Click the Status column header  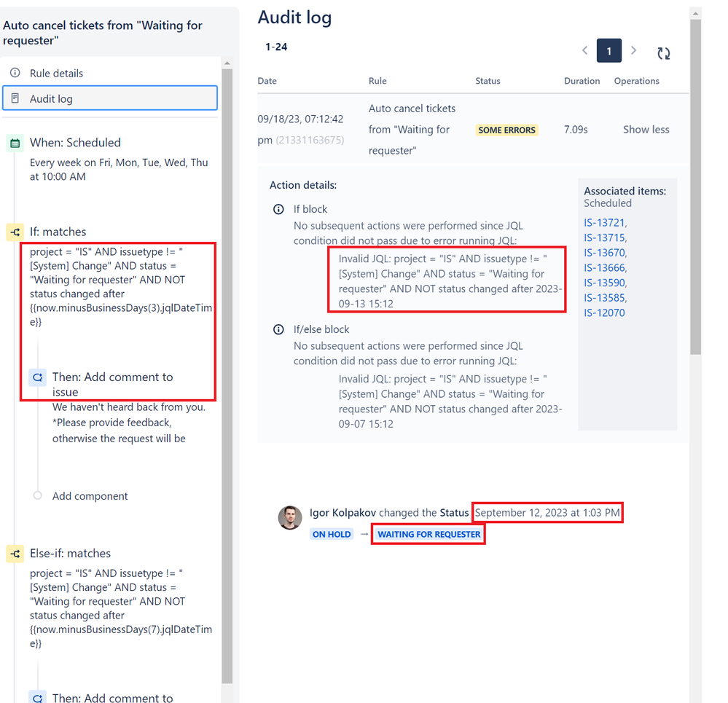[488, 81]
